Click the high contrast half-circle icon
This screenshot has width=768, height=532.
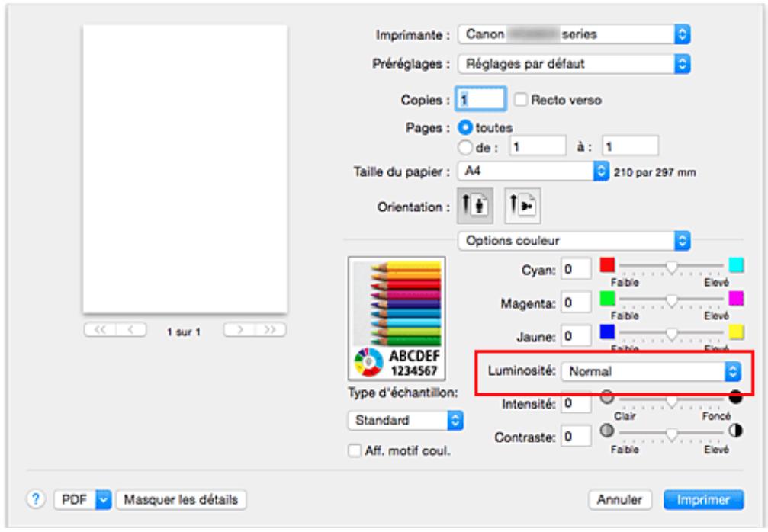(x=735, y=431)
